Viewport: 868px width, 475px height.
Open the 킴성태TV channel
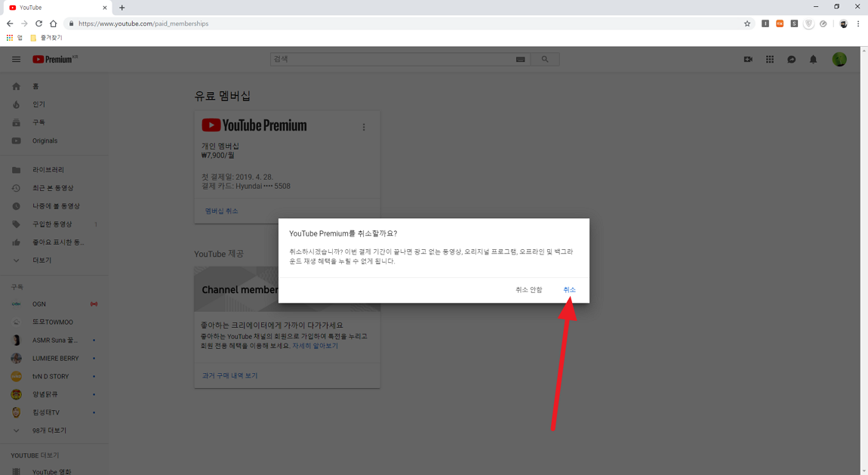54,412
